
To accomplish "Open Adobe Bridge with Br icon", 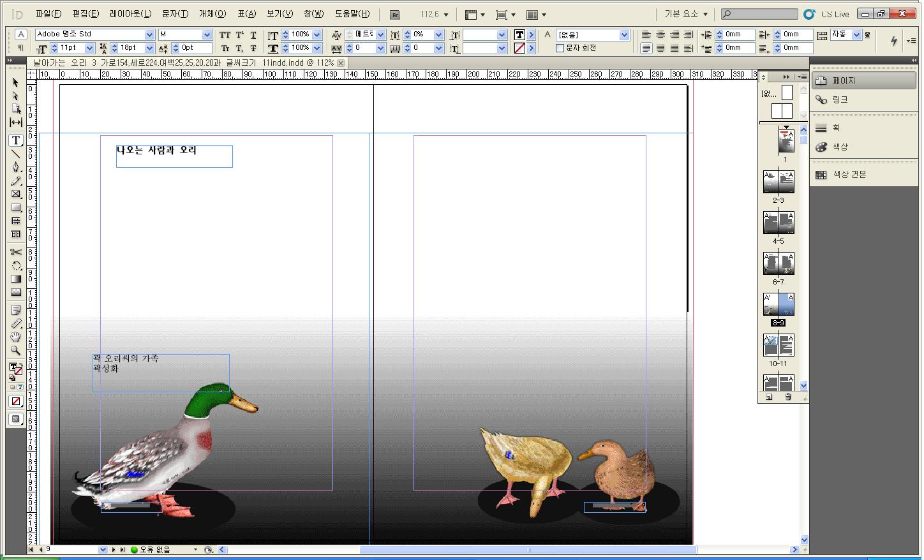I will coord(395,15).
